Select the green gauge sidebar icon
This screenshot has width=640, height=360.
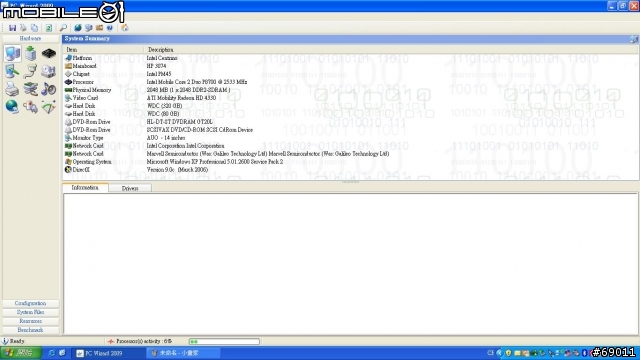pyautogui.click(x=49, y=107)
